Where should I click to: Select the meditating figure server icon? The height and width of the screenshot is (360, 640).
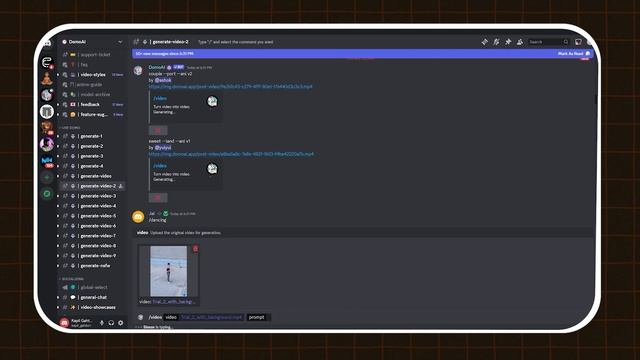coord(47,78)
